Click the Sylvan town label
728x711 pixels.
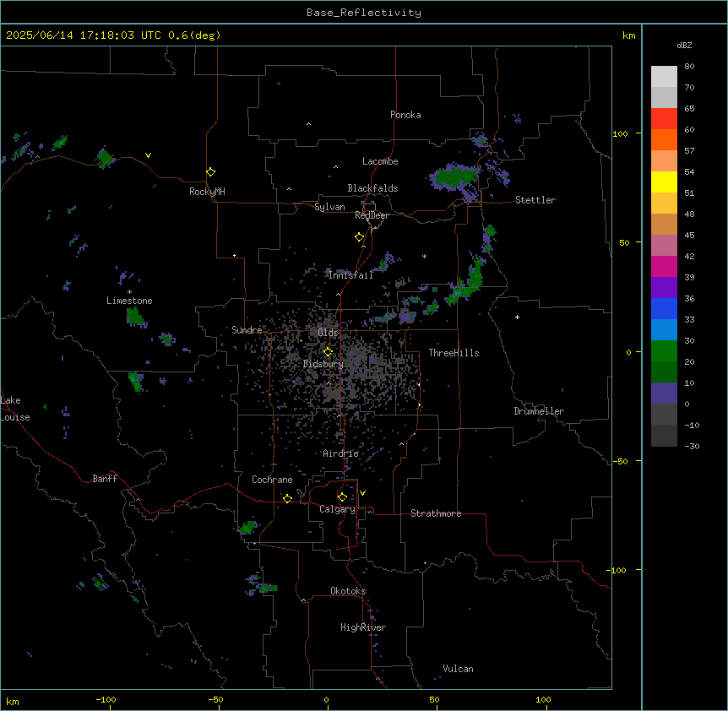tap(329, 207)
